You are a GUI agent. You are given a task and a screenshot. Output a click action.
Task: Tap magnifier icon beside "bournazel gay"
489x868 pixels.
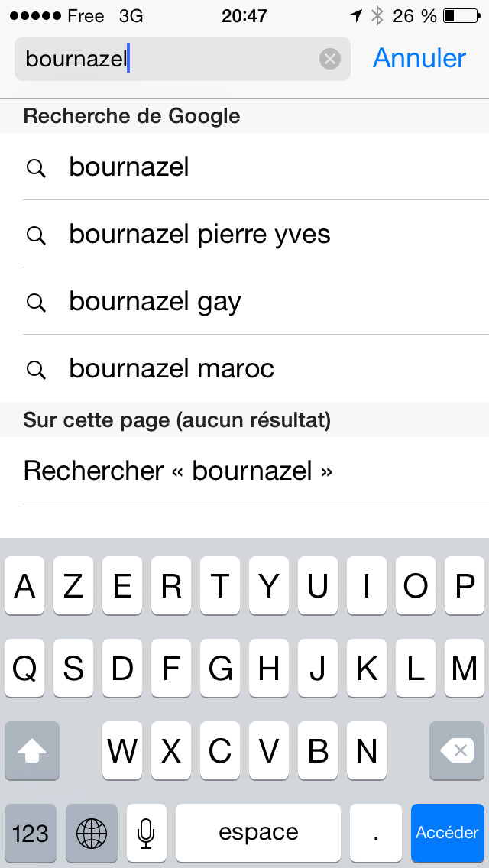click(36, 302)
